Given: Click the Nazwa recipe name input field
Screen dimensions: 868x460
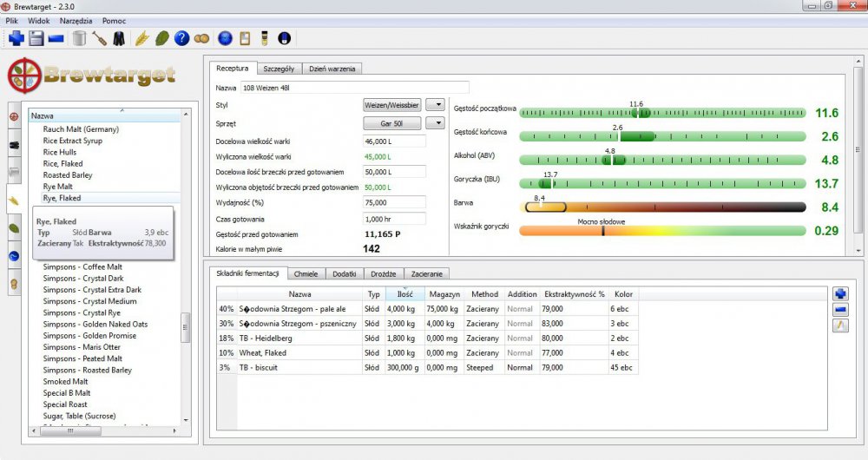Looking at the screenshot, I should (x=355, y=88).
